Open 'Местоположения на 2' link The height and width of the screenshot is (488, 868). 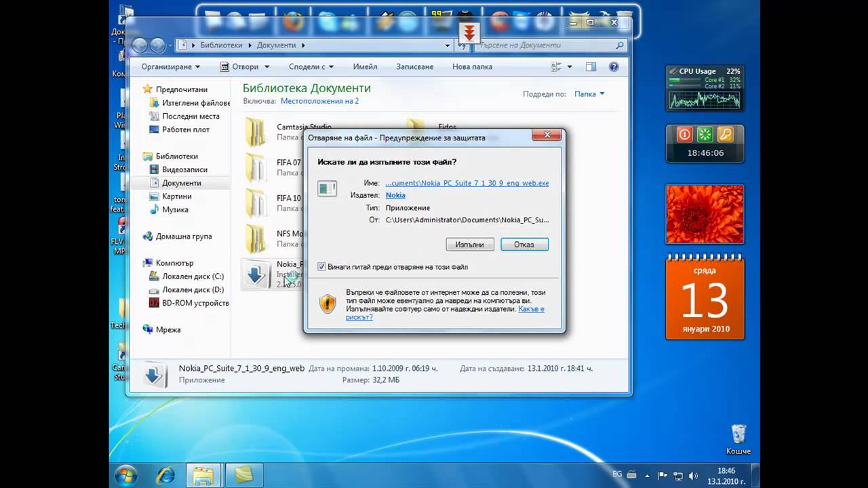[x=319, y=101]
